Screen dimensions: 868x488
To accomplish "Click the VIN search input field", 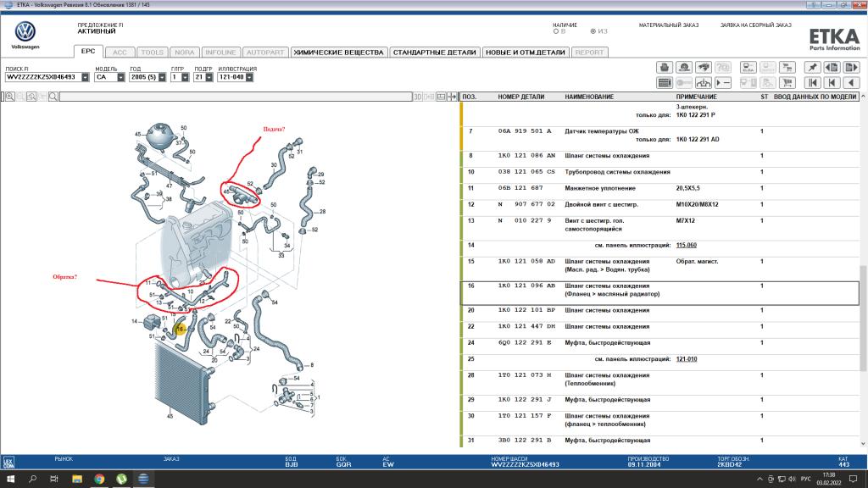I will (43, 77).
